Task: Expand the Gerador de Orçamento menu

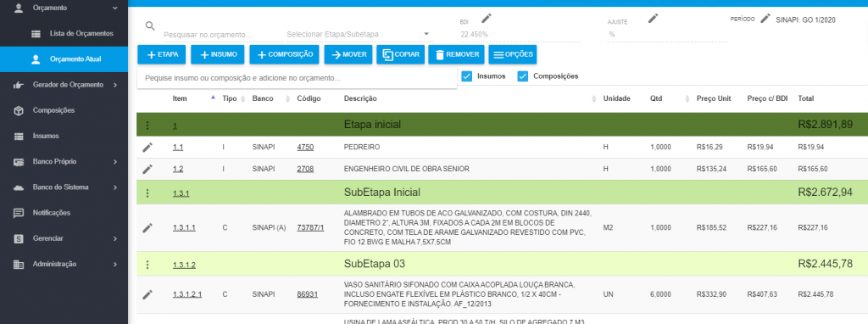Action: pyautogui.click(x=64, y=85)
